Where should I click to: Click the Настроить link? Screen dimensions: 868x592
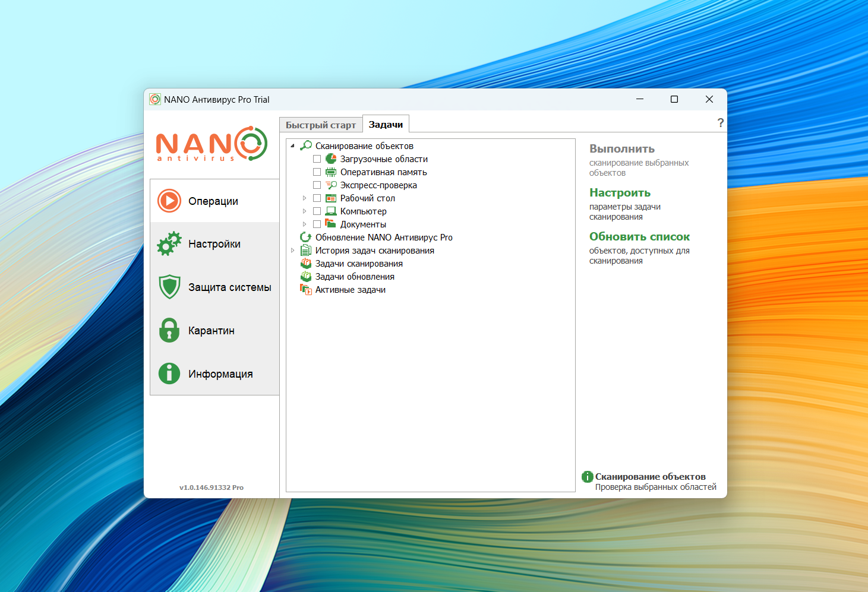[x=620, y=193]
